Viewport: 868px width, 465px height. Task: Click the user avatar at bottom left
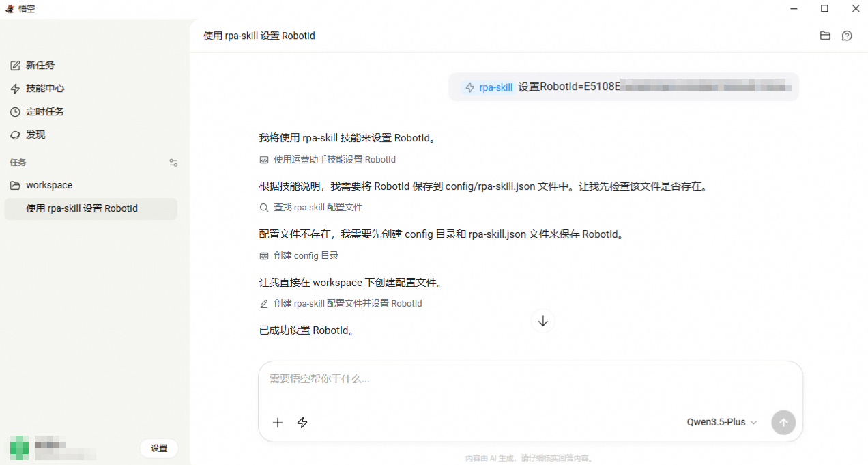(19, 449)
